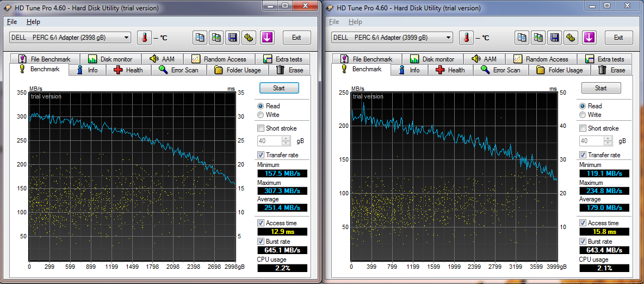Image resolution: width=644 pixels, height=284 pixels.
Task: Open the File menu in left window
Action: 12,22
